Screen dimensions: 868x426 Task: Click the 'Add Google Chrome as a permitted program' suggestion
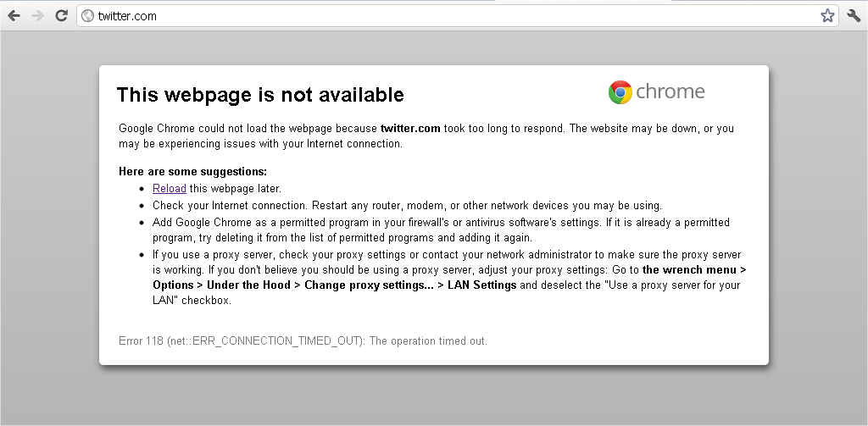pos(441,230)
